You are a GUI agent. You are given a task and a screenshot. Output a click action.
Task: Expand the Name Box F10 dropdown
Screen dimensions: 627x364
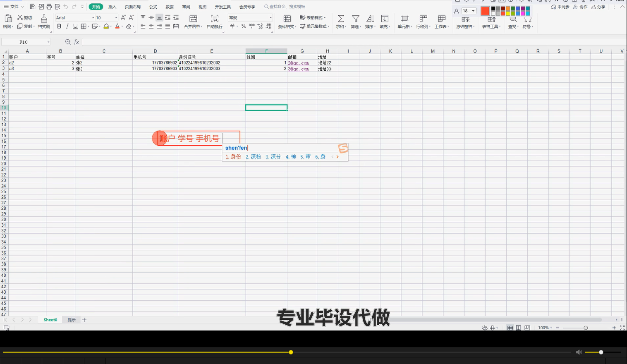tap(48, 42)
